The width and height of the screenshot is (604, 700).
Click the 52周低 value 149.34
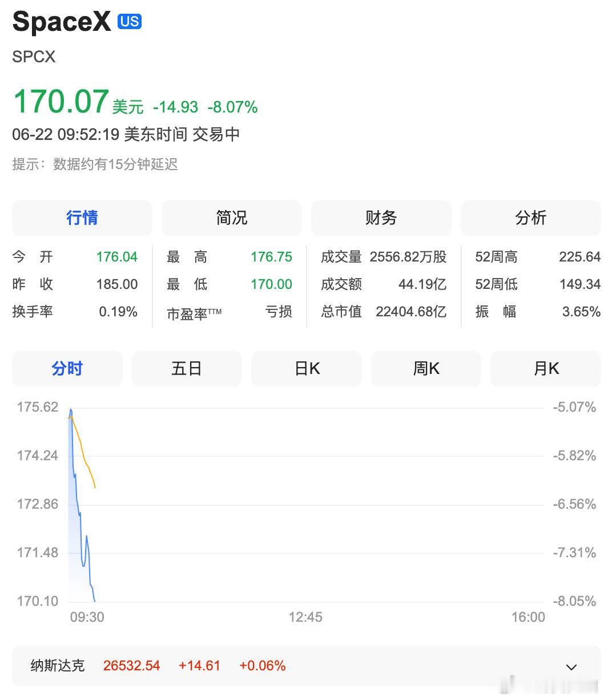tap(579, 284)
